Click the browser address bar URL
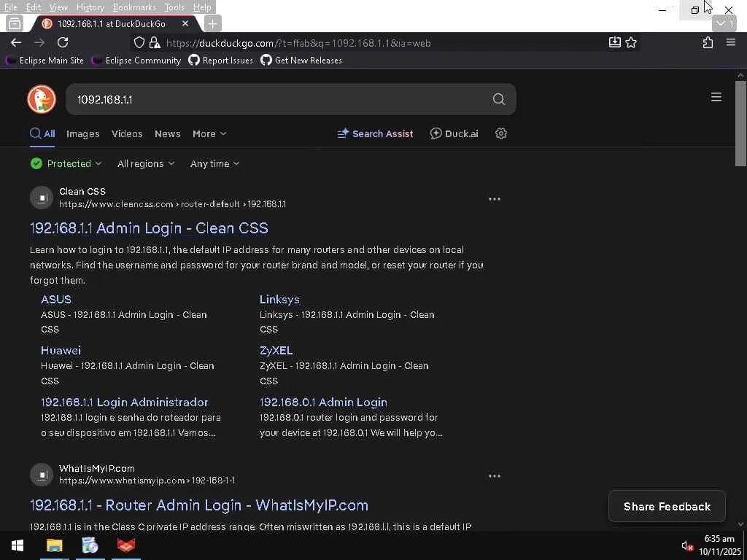 tap(298, 43)
